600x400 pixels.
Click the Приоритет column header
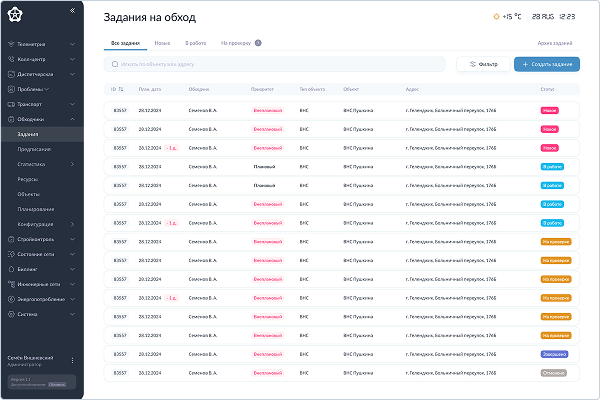pyautogui.click(x=262, y=89)
